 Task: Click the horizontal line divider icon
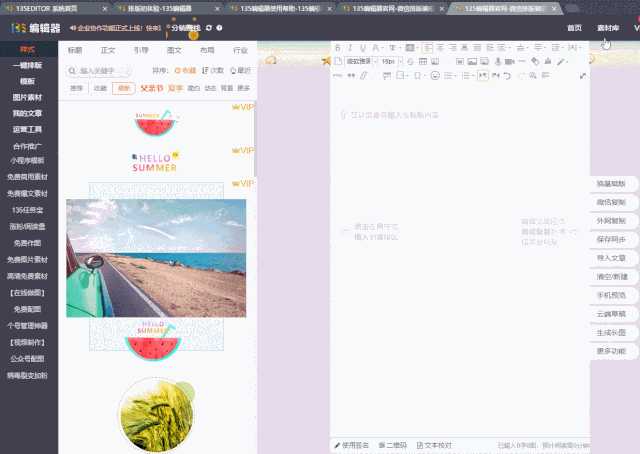(x=522, y=61)
